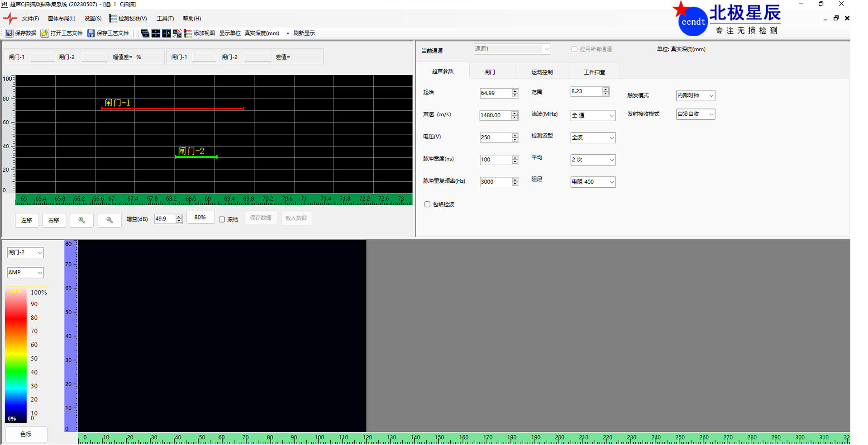Open the 阻尼 电阻 400 dropdown
The height and width of the screenshot is (445, 868).
click(593, 182)
